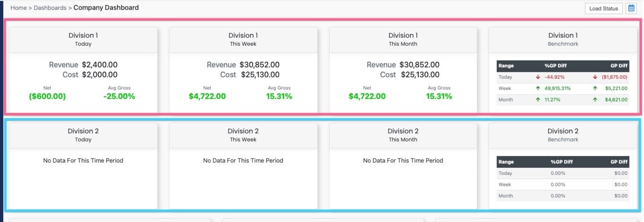Image resolution: width=644 pixels, height=222 pixels.
Task: Select Division 1 This Week card header
Action: click(243, 40)
